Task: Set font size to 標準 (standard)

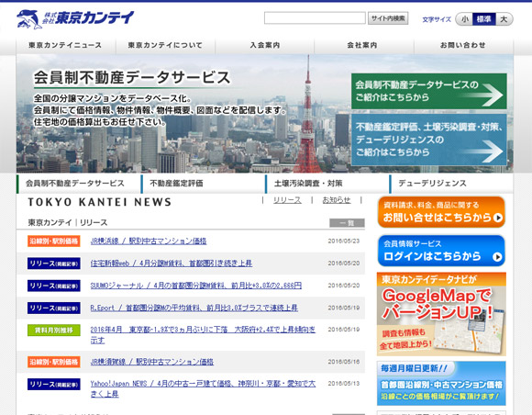Action: point(483,19)
